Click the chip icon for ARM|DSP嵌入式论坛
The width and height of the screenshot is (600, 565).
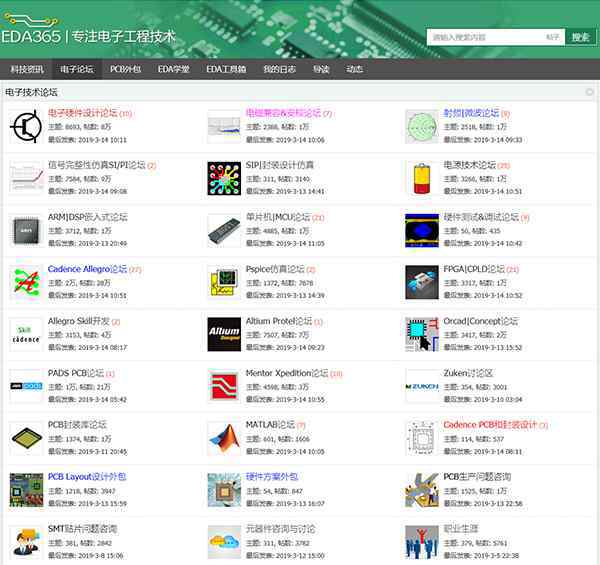click(25, 229)
